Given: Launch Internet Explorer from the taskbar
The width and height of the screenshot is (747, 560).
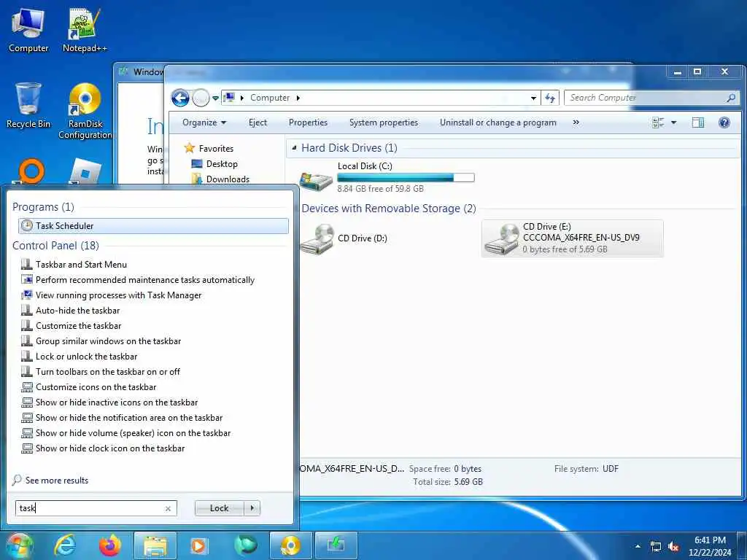Looking at the screenshot, I should [65, 545].
